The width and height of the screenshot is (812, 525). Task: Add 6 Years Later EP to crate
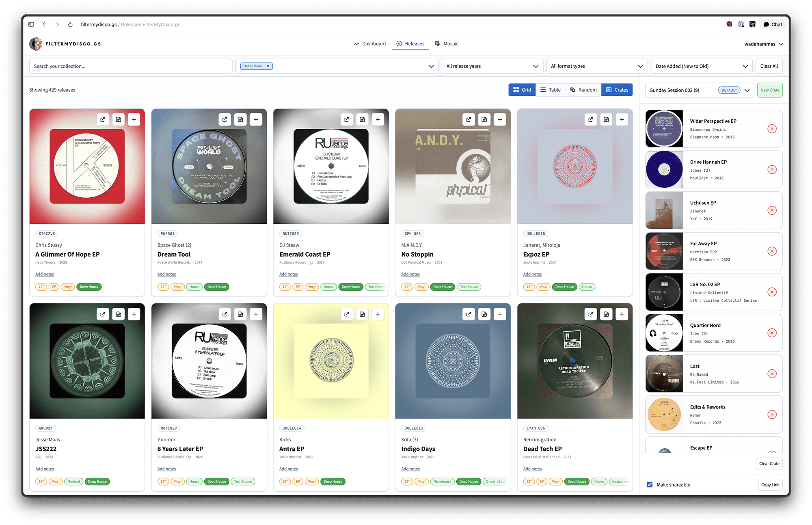pos(256,314)
